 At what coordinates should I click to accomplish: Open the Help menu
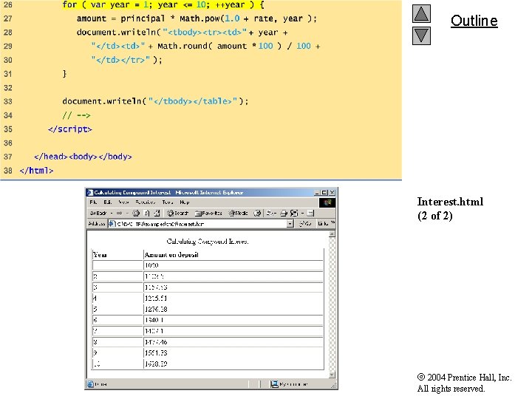tap(185, 202)
